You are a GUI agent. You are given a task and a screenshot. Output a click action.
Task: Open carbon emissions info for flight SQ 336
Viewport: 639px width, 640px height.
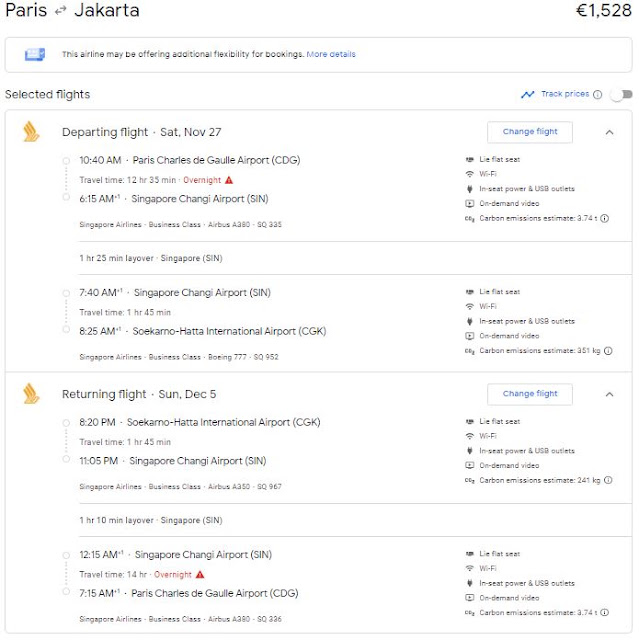tap(605, 613)
